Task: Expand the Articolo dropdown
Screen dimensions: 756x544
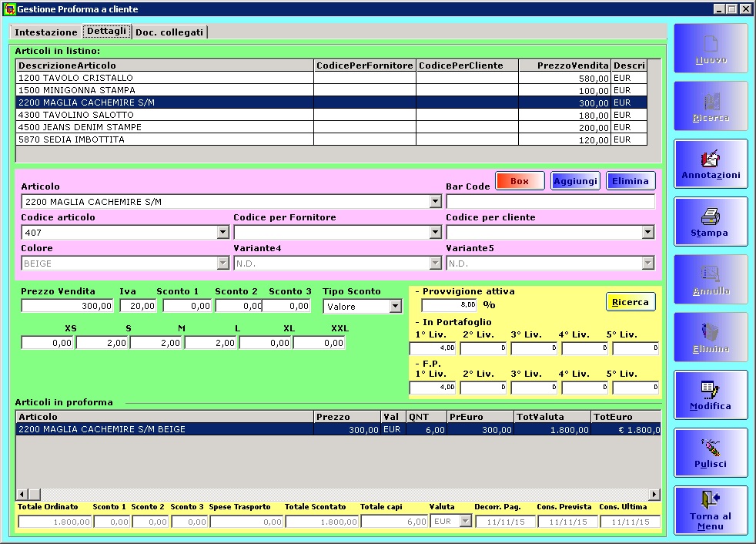Action: click(436, 201)
